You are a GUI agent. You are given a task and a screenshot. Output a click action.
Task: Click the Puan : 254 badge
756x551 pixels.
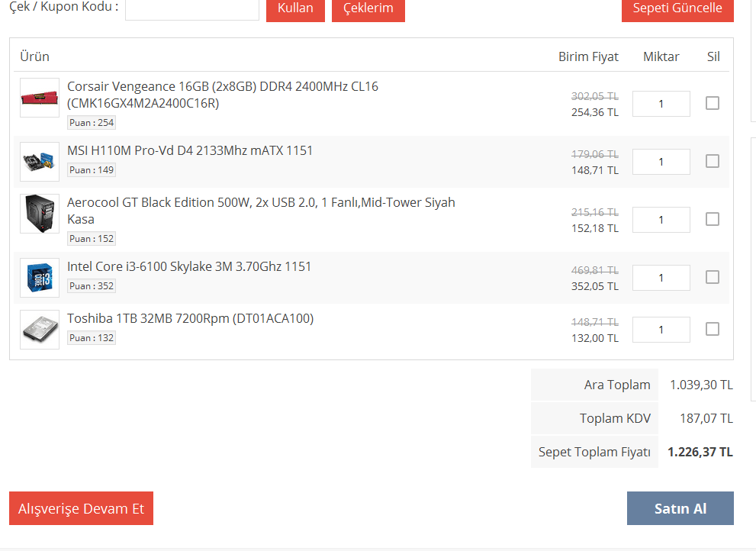point(91,123)
